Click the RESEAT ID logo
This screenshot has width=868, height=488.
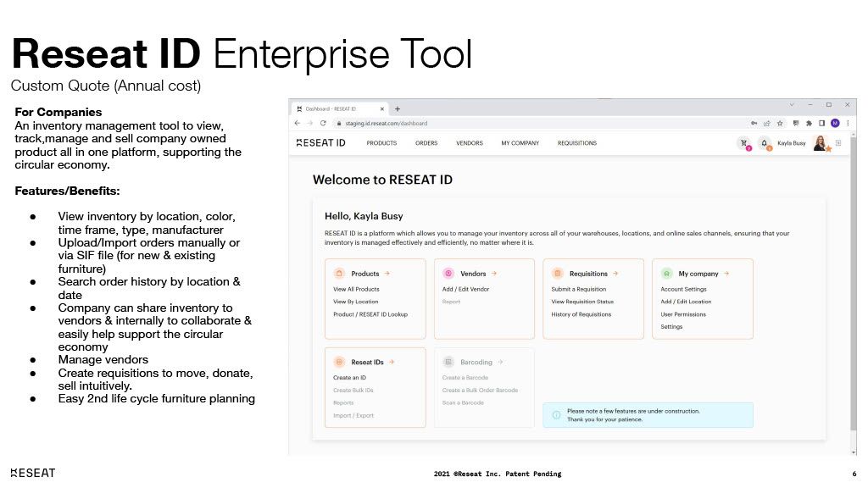(321, 142)
